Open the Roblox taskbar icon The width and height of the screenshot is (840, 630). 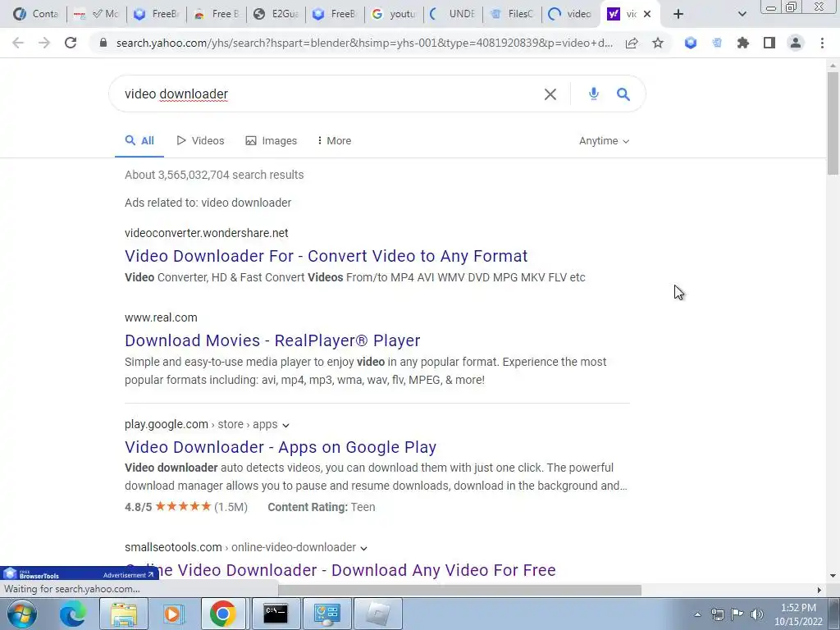click(378, 614)
